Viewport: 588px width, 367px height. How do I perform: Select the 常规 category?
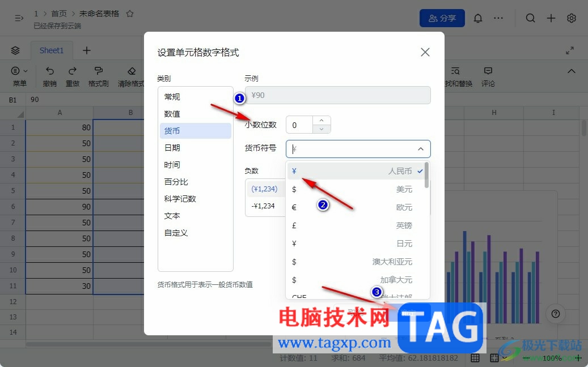tap(196, 97)
